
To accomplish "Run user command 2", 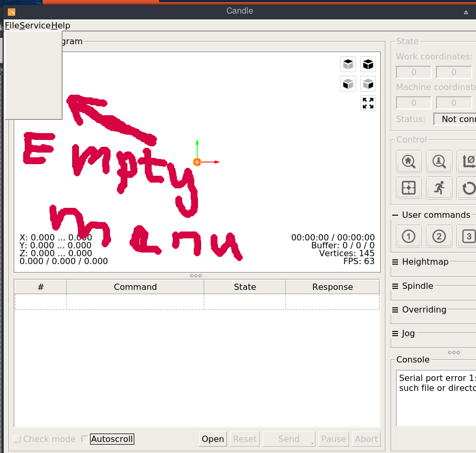I will pos(439,236).
